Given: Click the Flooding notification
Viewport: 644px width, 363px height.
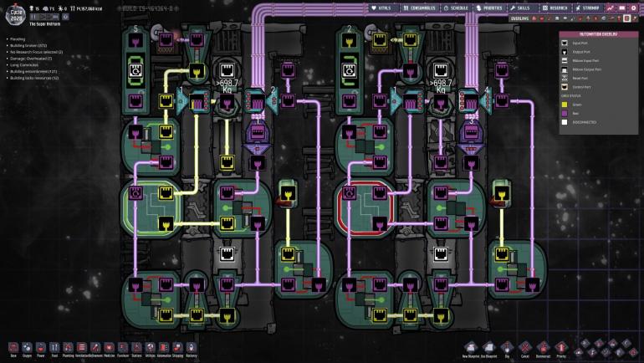Looking at the screenshot, I should (x=18, y=39).
